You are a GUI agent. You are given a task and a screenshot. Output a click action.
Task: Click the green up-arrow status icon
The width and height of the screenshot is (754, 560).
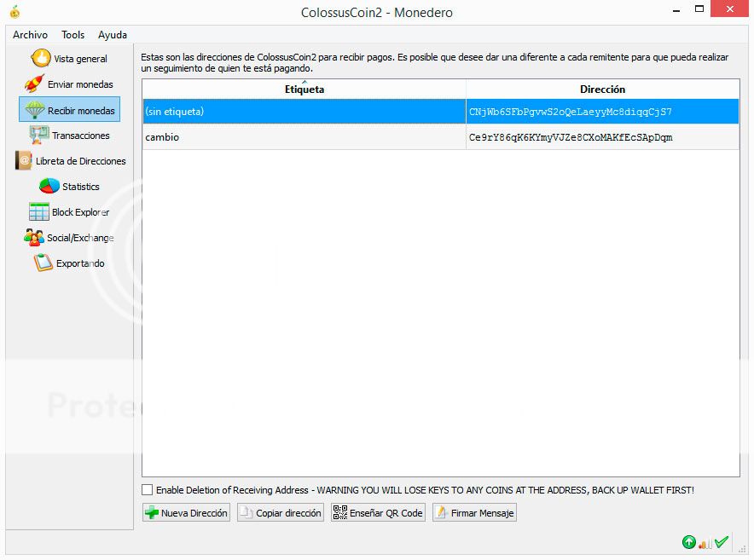[x=688, y=542]
